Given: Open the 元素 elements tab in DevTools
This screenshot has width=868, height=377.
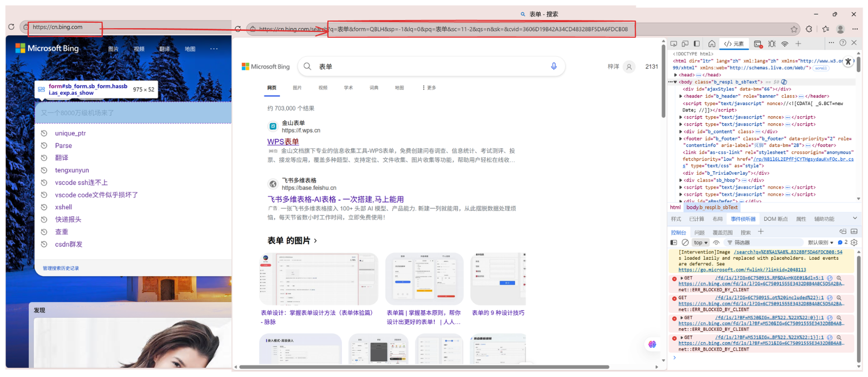Looking at the screenshot, I should click(x=734, y=44).
